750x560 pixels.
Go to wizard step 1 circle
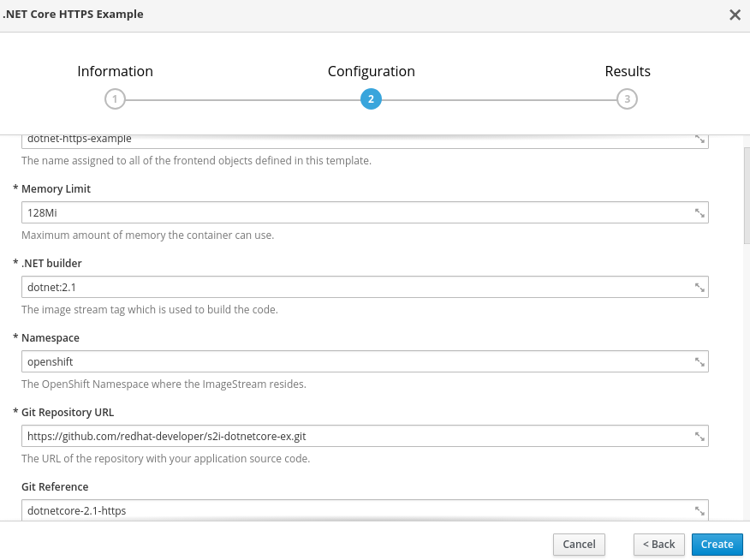[115, 99]
